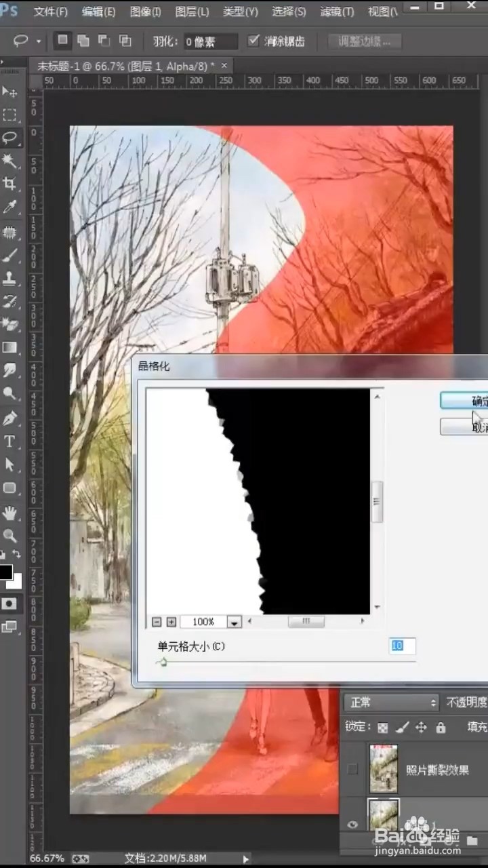The width and height of the screenshot is (488, 868).
Task: Select the Eyedropper tool
Action: click(9, 206)
